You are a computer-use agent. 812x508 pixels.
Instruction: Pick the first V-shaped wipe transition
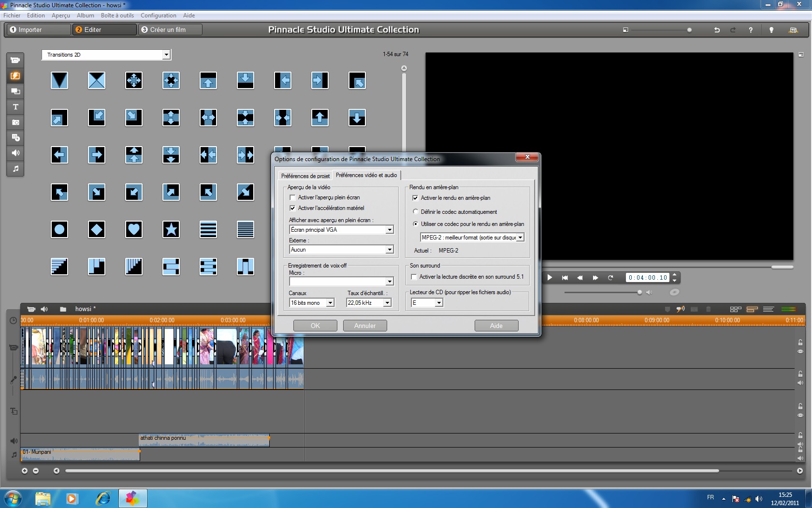[59, 80]
